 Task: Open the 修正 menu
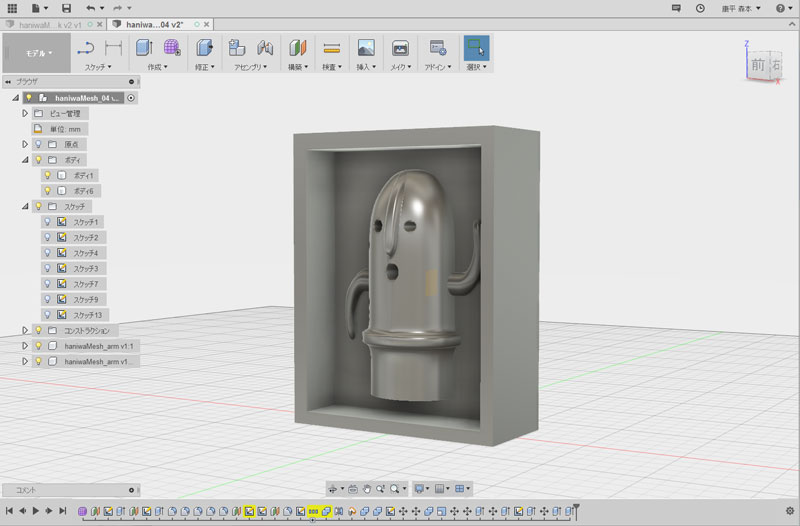[x=205, y=67]
